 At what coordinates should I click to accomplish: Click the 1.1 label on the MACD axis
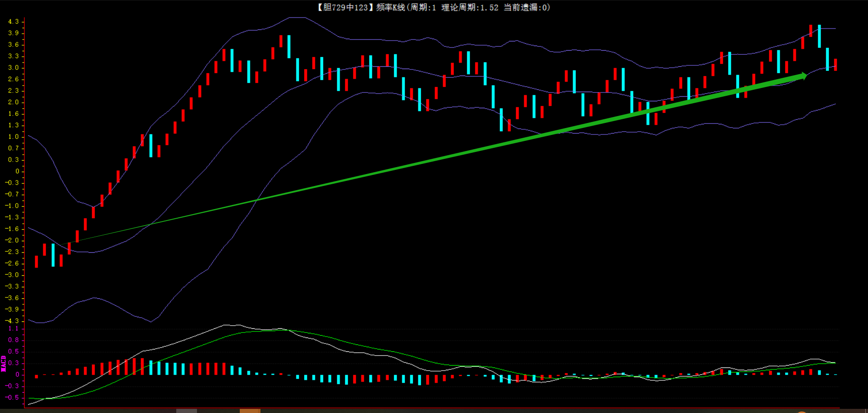point(13,329)
